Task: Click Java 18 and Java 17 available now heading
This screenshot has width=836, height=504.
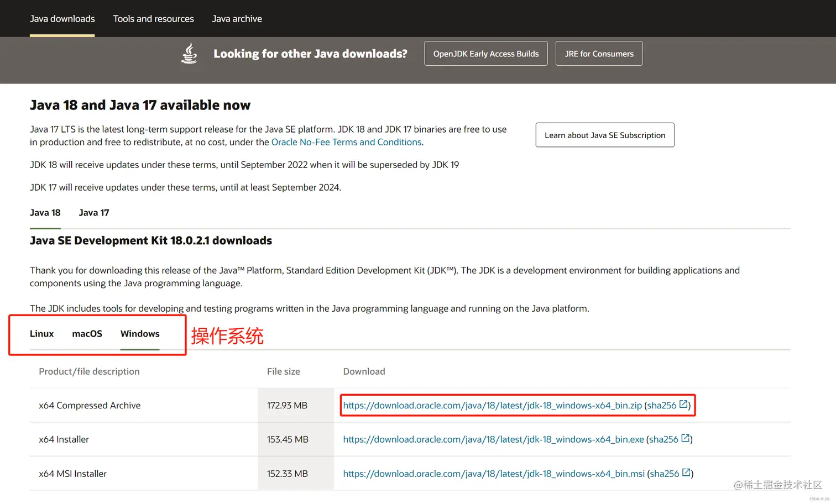Action: coord(140,105)
